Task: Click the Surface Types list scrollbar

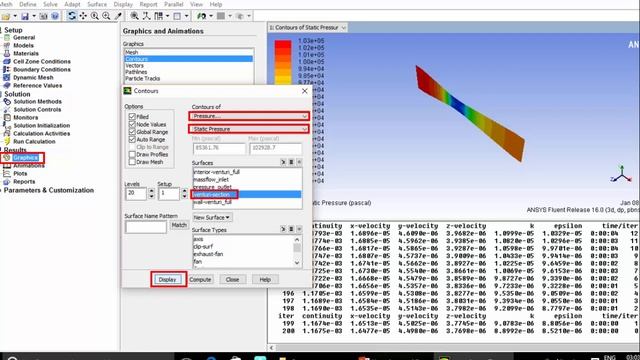Action: pos(297,251)
